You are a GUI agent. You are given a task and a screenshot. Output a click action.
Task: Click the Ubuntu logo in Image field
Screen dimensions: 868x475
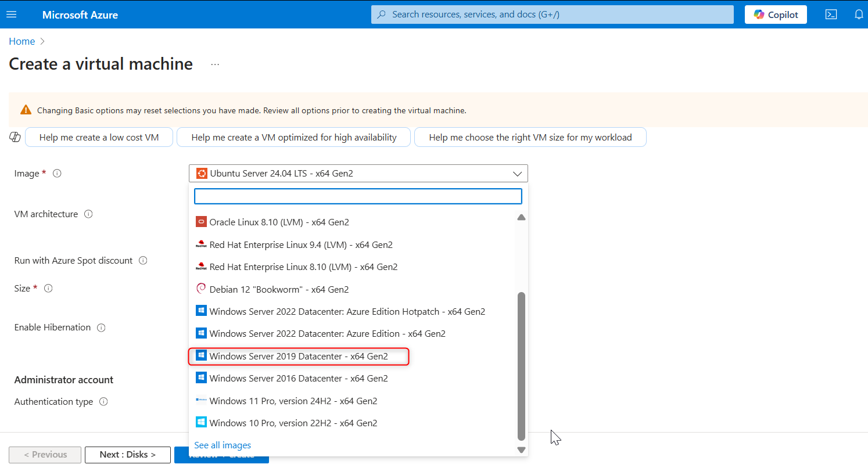(202, 173)
